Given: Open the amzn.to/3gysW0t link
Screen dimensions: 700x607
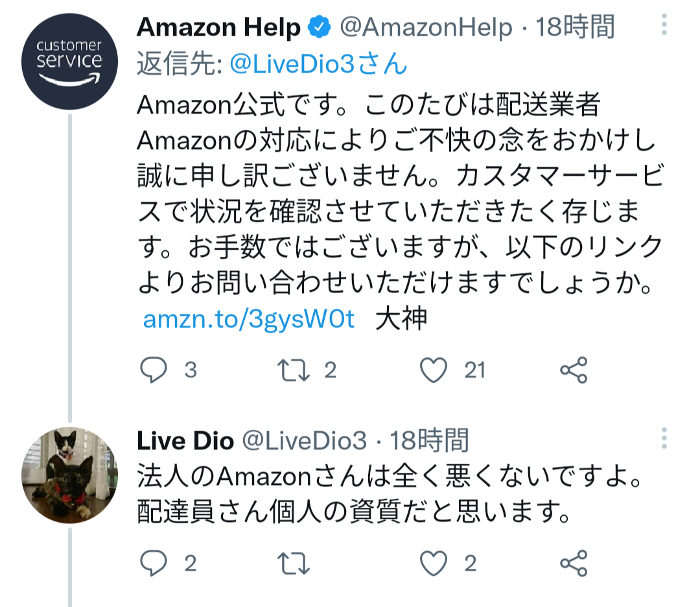Looking at the screenshot, I should 249,320.
